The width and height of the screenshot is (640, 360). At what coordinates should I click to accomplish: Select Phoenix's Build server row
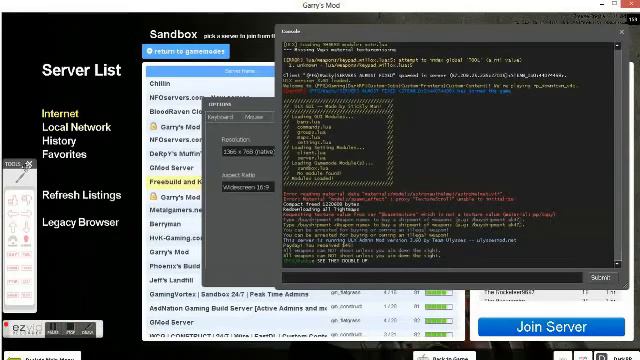point(174,266)
